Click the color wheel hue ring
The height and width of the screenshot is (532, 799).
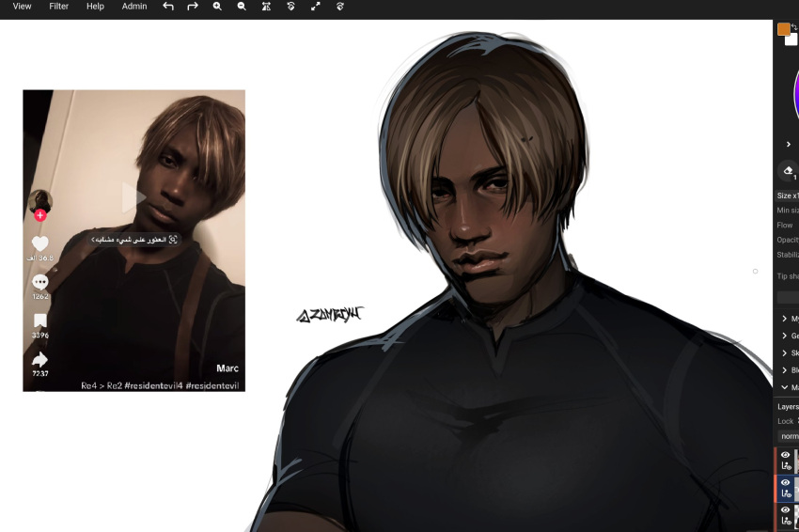coord(795,94)
